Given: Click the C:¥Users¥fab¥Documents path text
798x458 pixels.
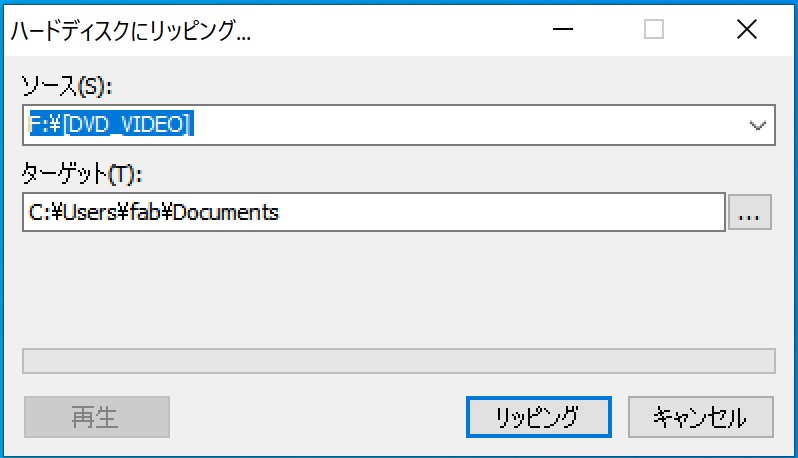Looking at the screenshot, I should (154, 212).
